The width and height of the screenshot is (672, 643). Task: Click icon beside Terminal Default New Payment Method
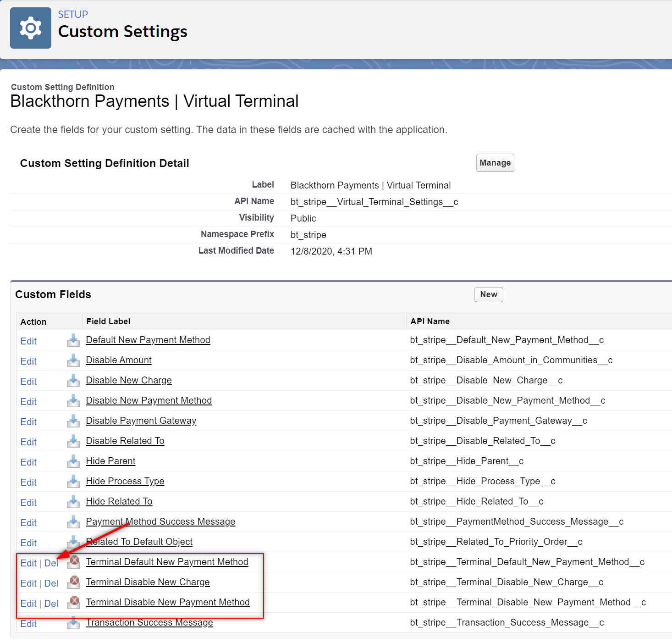(73, 562)
